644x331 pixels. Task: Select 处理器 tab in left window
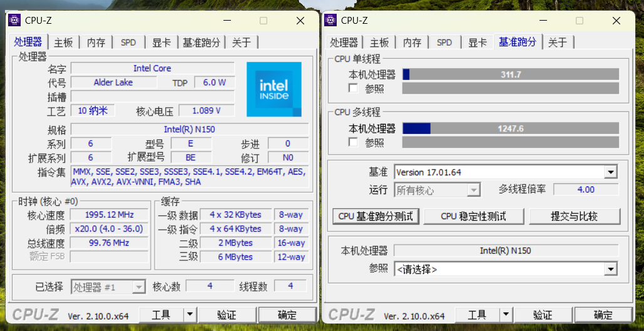click(28, 41)
